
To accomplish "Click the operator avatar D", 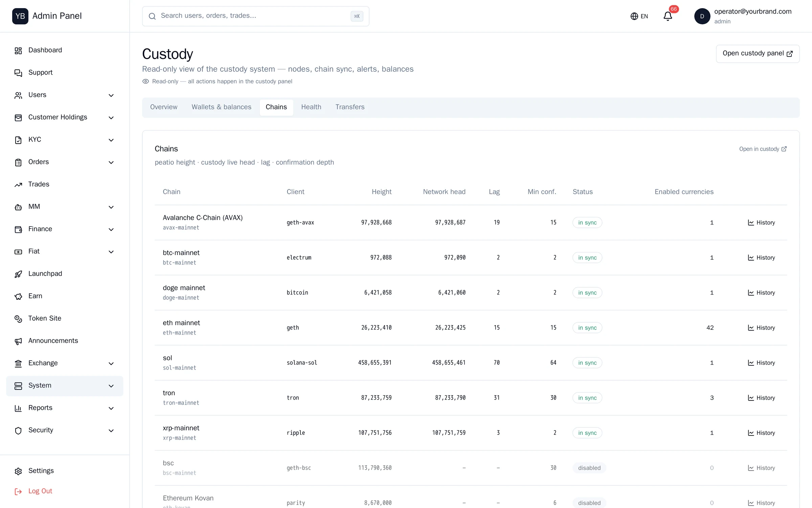I will (702, 16).
